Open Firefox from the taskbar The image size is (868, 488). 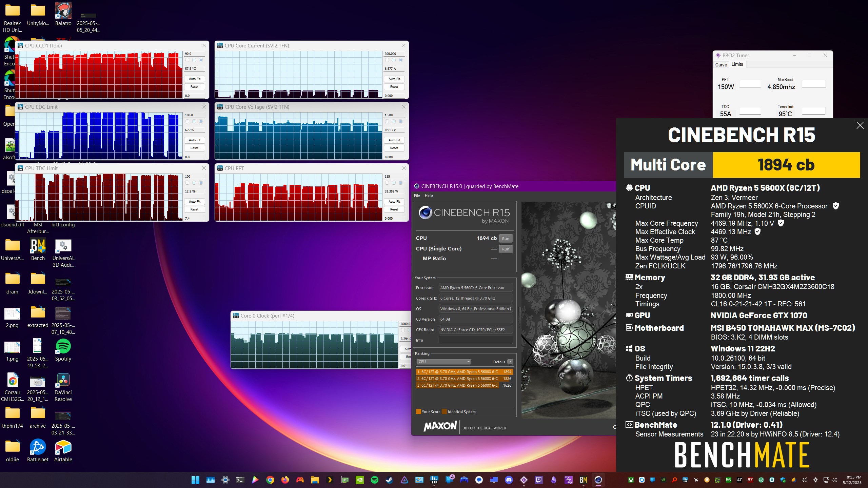[285, 480]
